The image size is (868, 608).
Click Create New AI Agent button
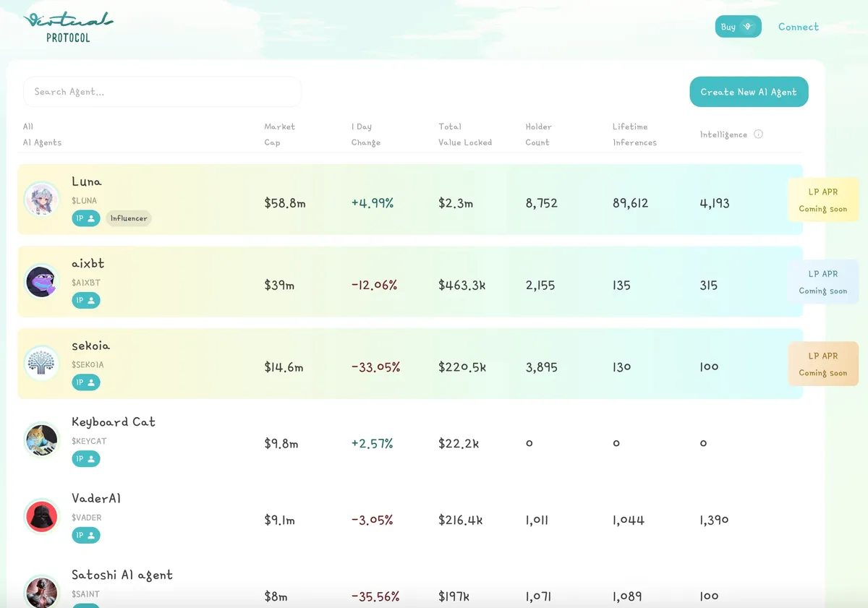point(749,92)
